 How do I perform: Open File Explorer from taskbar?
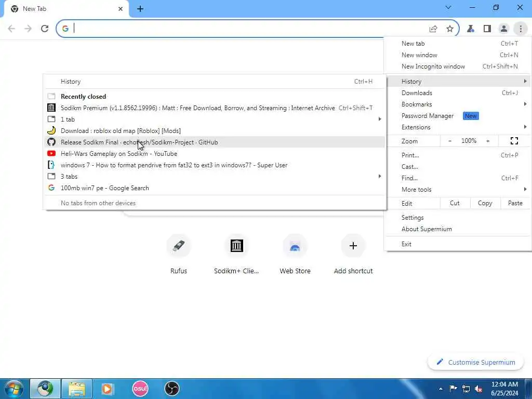pyautogui.click(x=77, y=389)
